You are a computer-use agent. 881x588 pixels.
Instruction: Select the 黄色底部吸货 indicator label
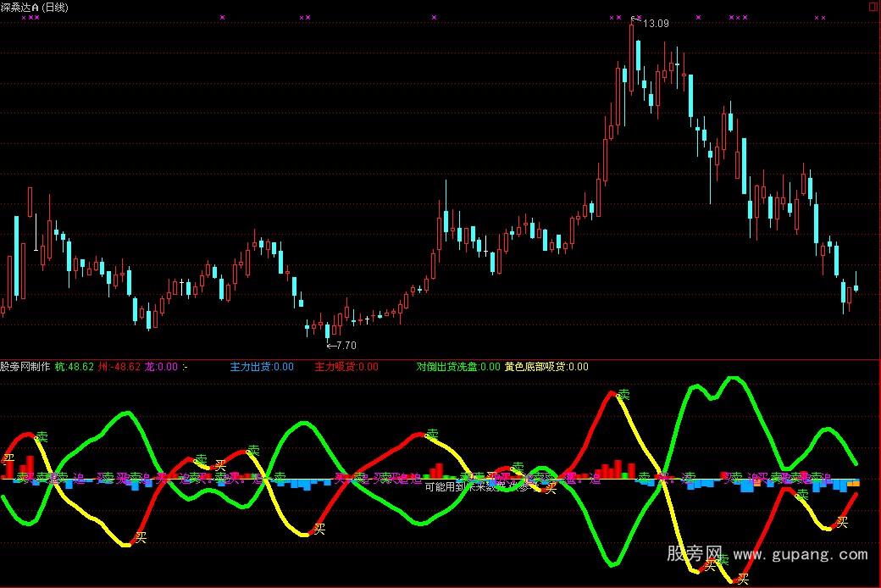[547, 368]
